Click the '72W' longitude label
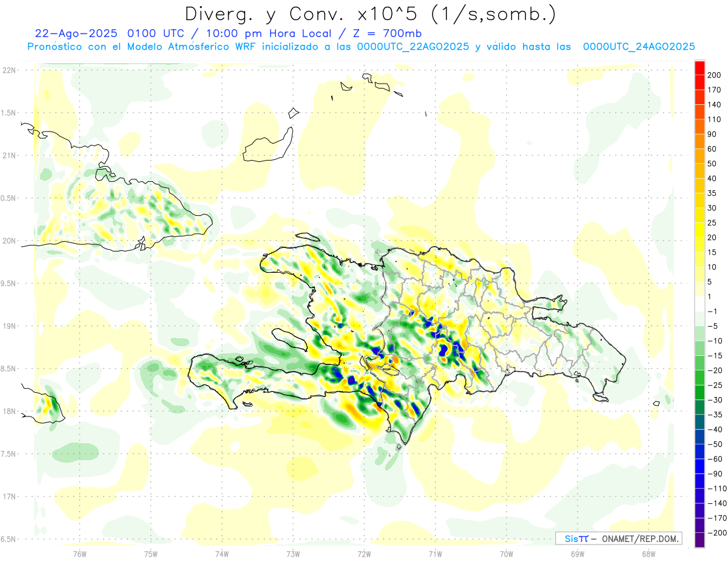 364,553
